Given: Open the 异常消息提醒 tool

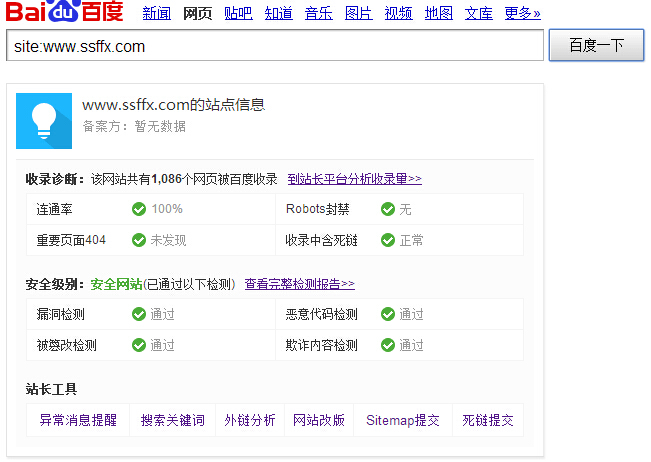Looking at the screenshot, I should (78, 420).
